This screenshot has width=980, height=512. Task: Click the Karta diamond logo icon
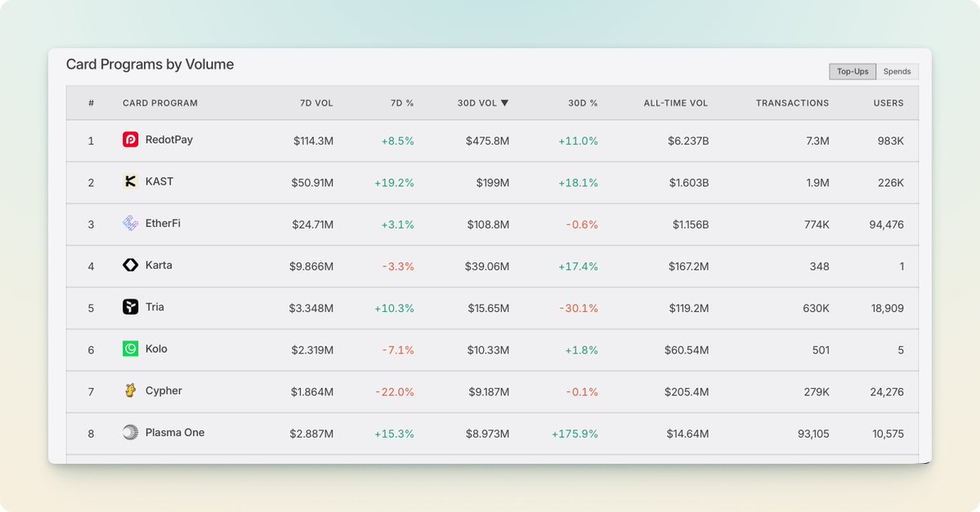click(x=130, y=265)
